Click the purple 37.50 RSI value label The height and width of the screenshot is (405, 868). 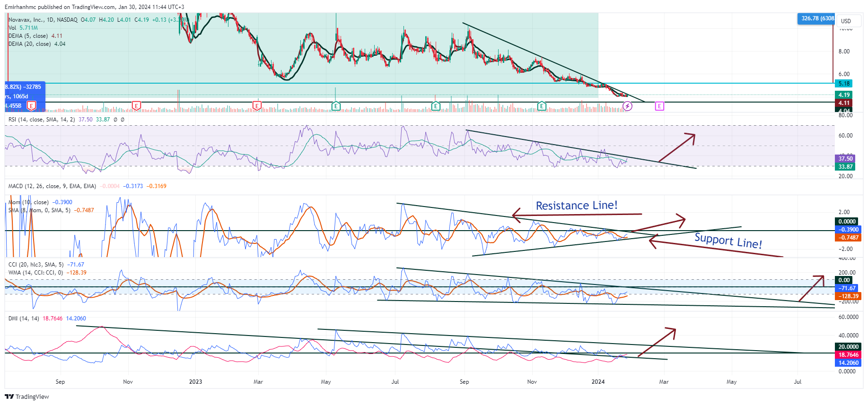pyautogui.click(x=845, y=159)
